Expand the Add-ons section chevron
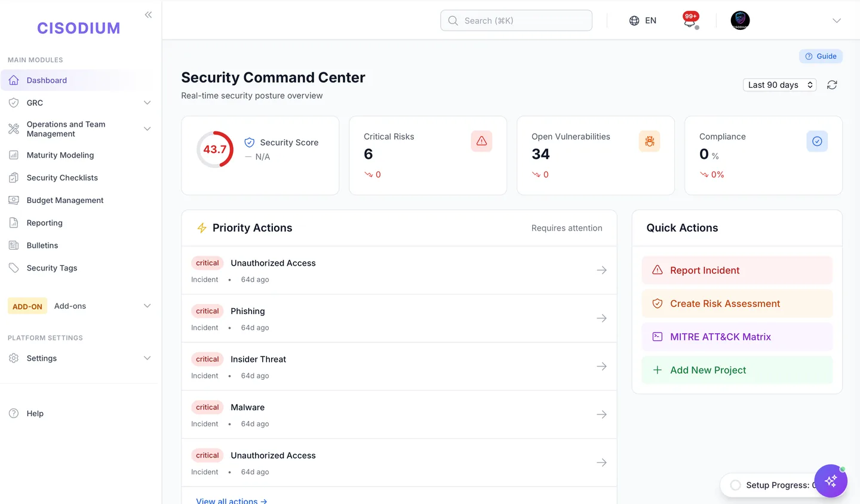Viewport: 860px width, 504px height. click(147, 306)
